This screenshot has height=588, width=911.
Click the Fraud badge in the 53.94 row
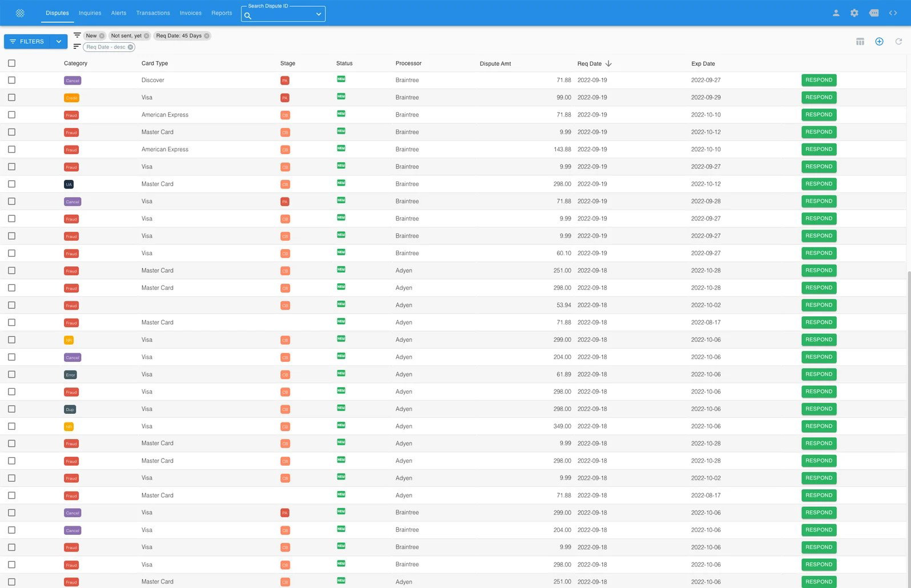pos(71,306)
